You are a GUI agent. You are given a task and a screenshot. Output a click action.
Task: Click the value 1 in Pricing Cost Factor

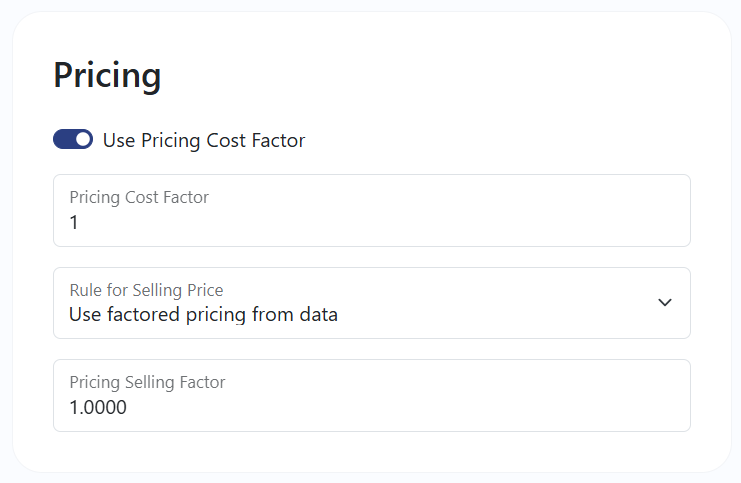click(74, 223)
